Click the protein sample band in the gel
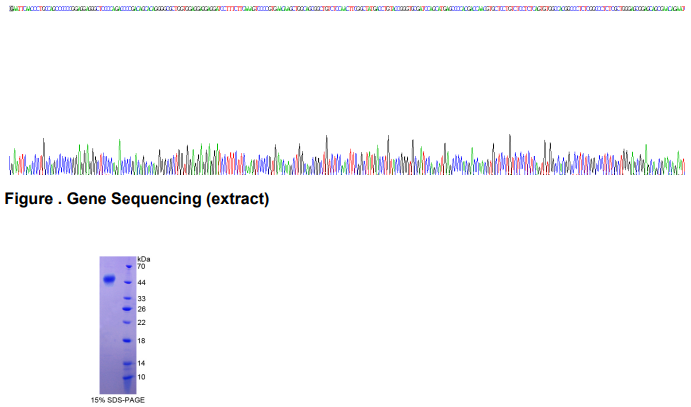The height and width of the screenshot is (407, 691). [x=109, y=279]
